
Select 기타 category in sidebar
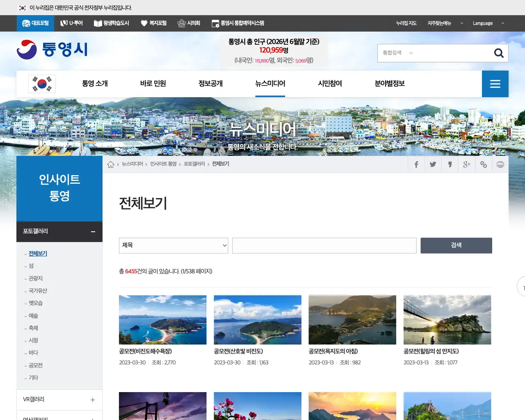coord(33,378)
